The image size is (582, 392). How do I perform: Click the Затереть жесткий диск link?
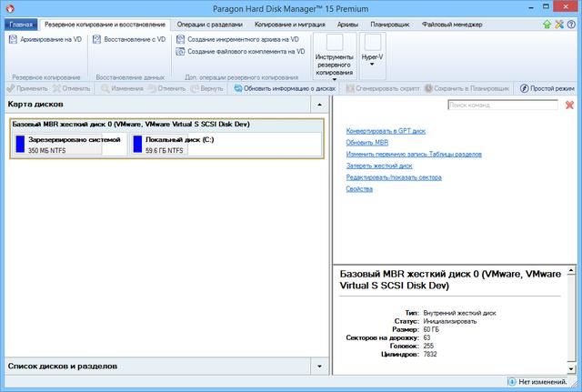tap(378, 166)
